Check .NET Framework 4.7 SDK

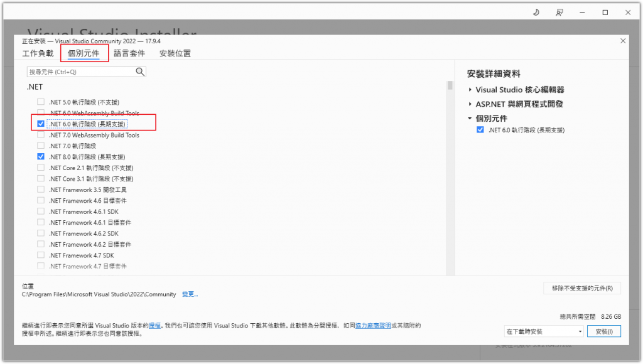point(41,255)
